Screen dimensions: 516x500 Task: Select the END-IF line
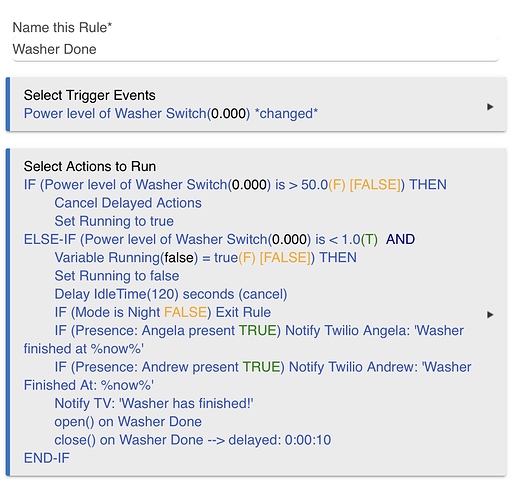47,458
